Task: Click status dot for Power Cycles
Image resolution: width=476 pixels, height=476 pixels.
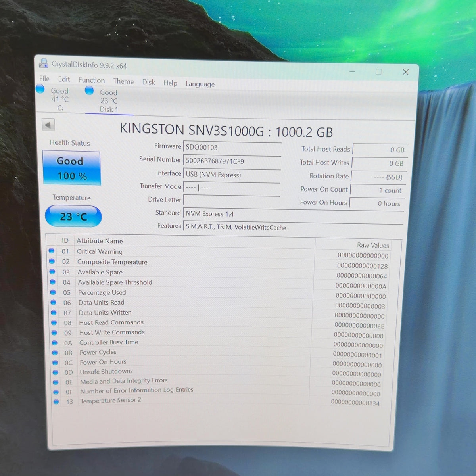Action: pos(55,352)
